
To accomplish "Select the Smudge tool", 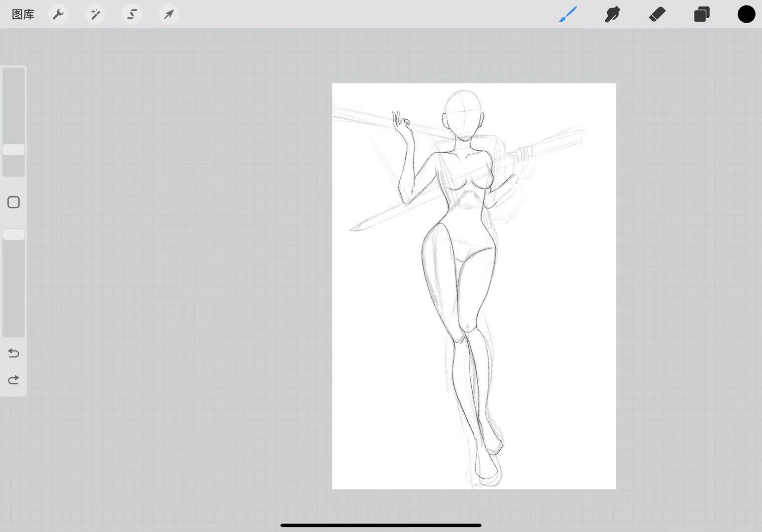I will click(612, 14).
